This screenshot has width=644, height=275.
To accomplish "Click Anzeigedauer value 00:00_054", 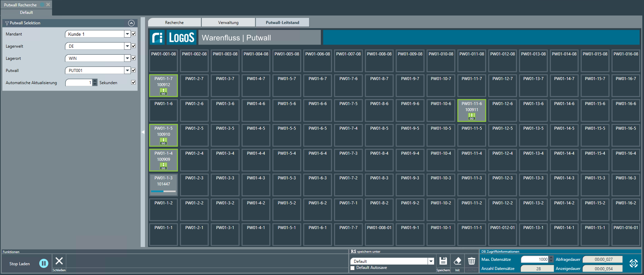I will (602, 269).
